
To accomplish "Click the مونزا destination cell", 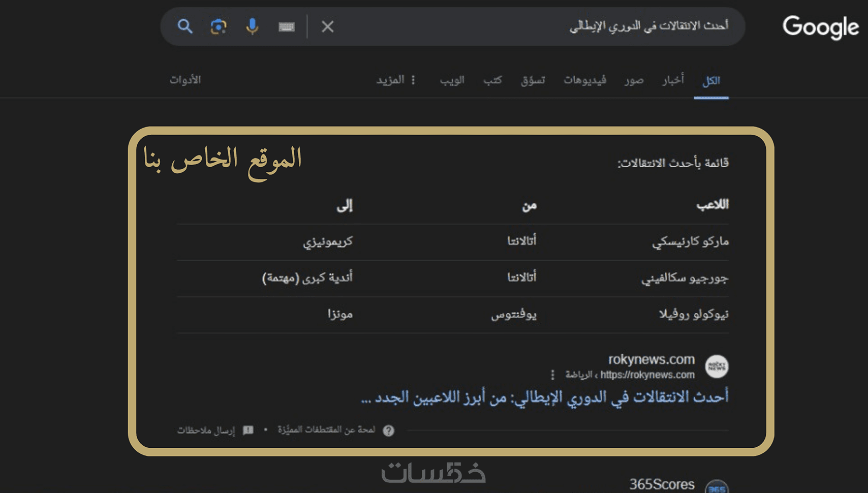I will point(340,315).
